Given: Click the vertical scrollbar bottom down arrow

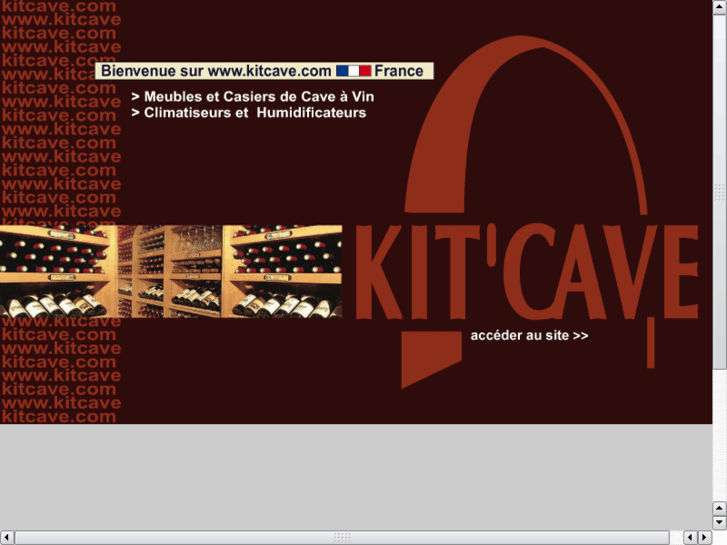Looking at the screenshot, I should (719, 522).
